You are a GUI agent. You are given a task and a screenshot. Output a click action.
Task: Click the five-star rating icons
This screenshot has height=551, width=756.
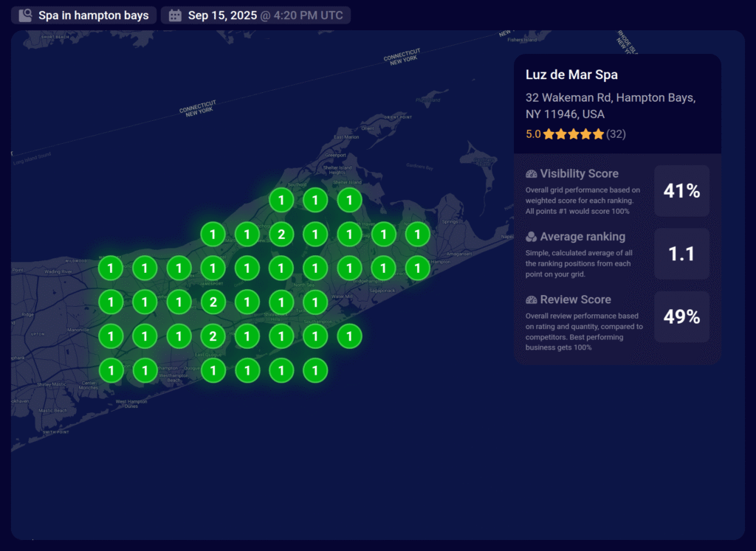574,134
